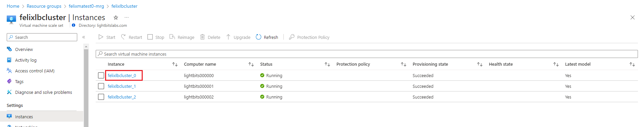
Task: Favorite this resource with the star icon
Action: (x=116, y=17)
